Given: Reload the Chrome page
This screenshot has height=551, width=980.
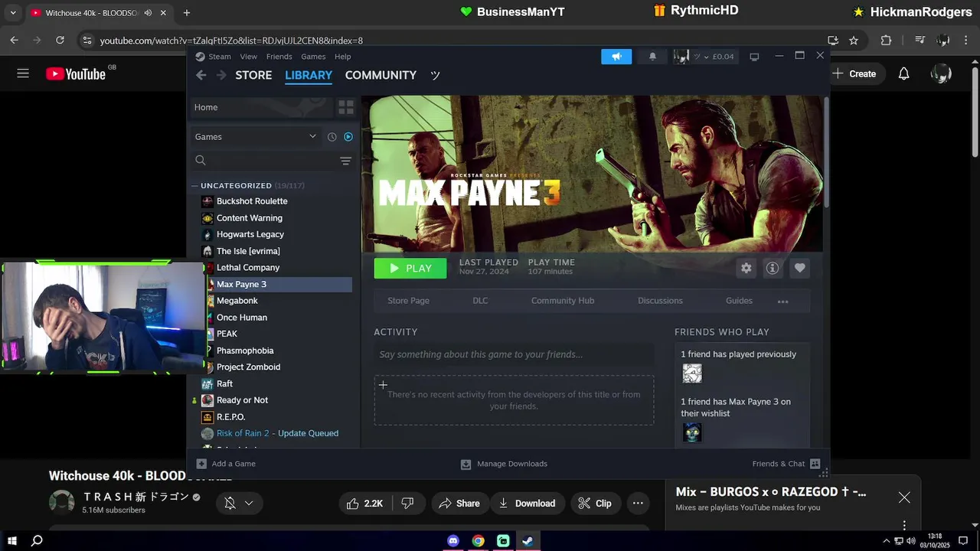Looking at the screenshot, I should (60, 40).
